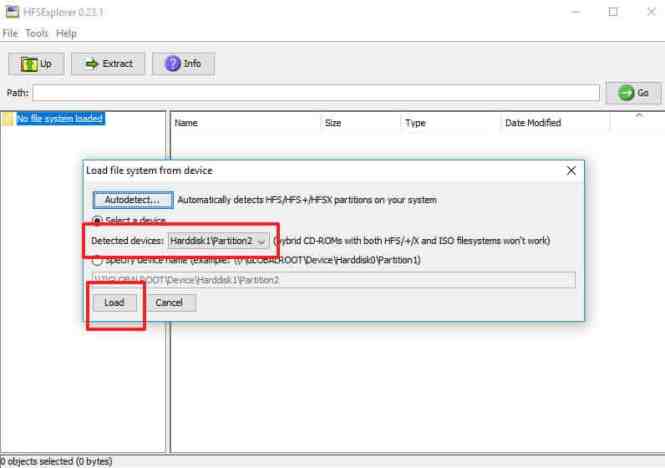The height and width of the screenshot is (468, 665).
Task: Click the Up toolbar button
Action: (x=36, y=64)
